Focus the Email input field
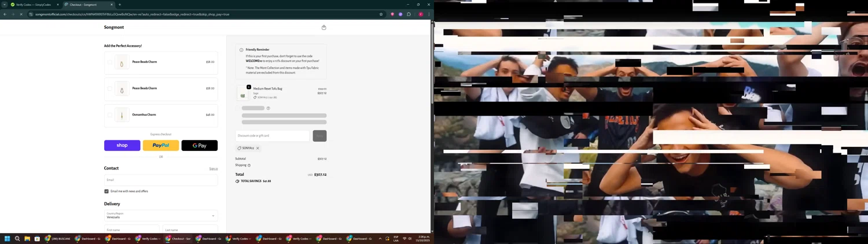 161,180
